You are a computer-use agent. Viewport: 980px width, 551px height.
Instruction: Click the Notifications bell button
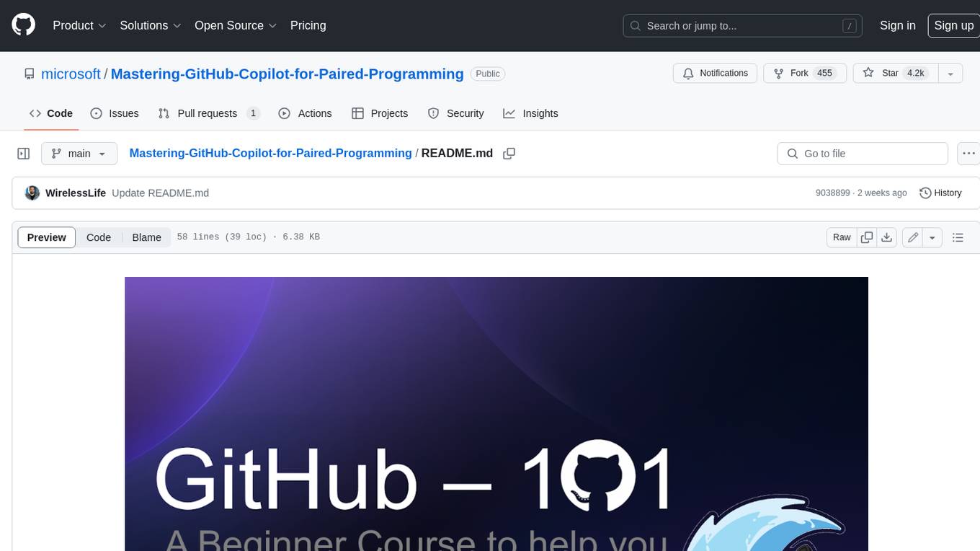716,74
